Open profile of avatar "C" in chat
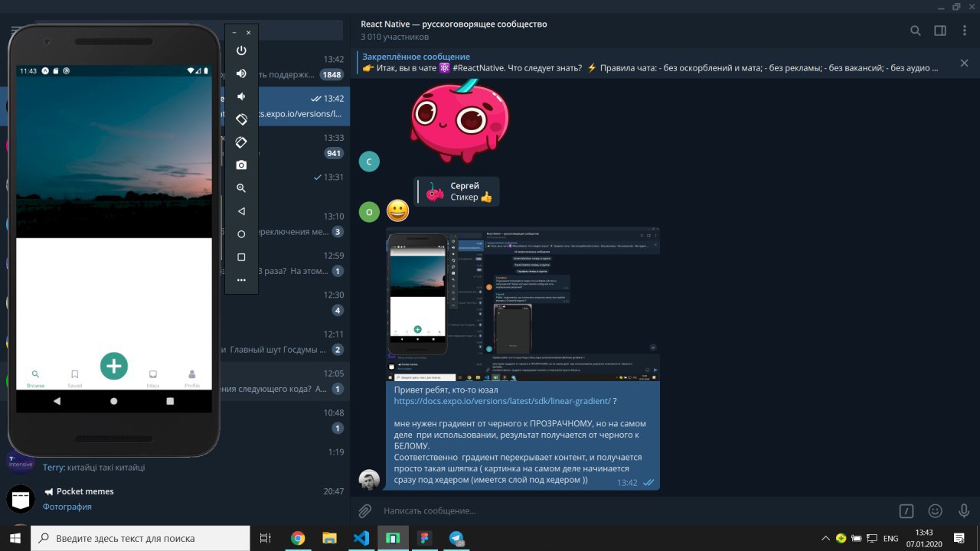 [369, 161]
